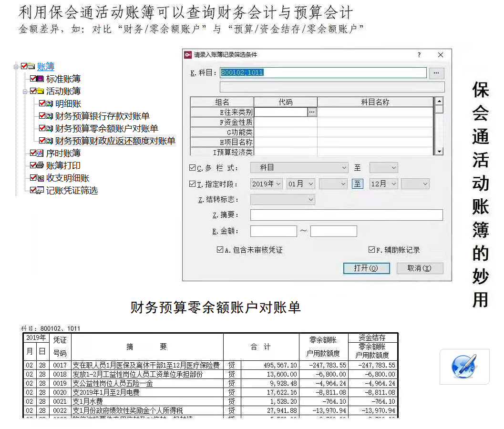Open the 明细账 activity ledger icon
The image size is (504, 429).
[49, 103]
